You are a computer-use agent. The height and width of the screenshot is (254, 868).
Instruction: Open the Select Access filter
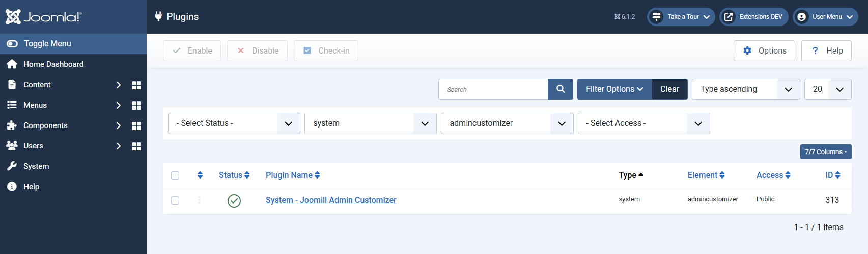[x=644, y=123]
